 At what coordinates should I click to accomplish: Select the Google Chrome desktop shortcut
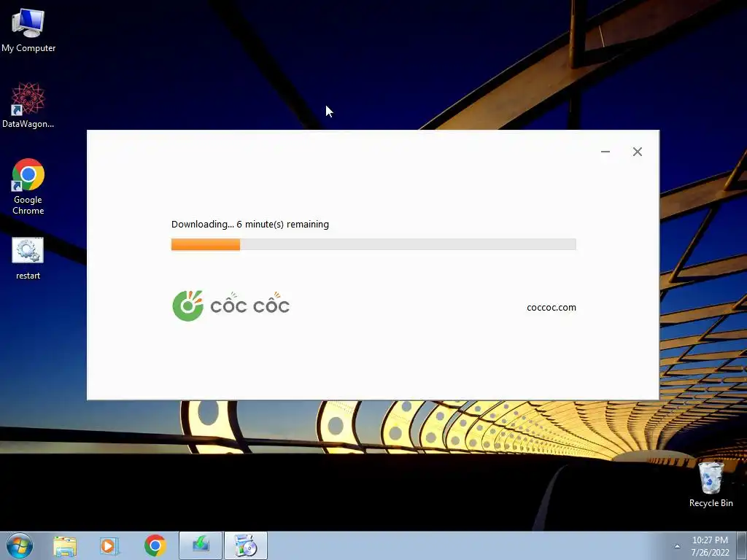(x=28, y=187)
